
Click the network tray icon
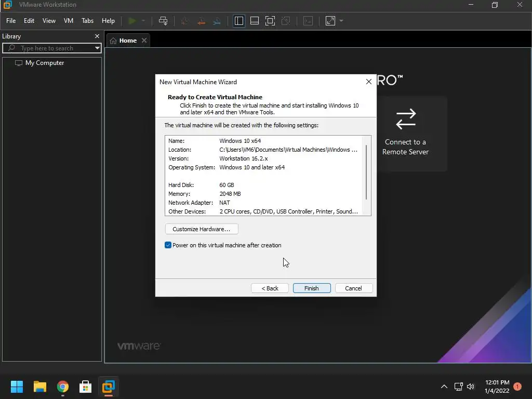point(458,387)
